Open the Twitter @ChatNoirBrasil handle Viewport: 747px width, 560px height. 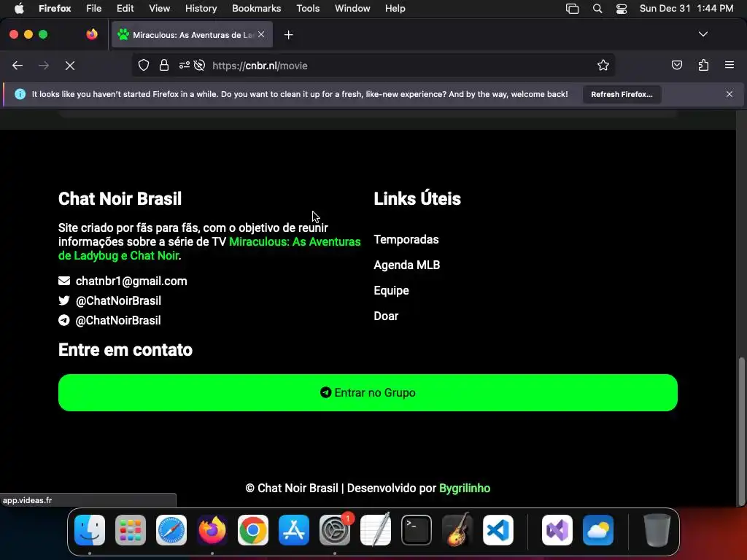click(118, 300)
